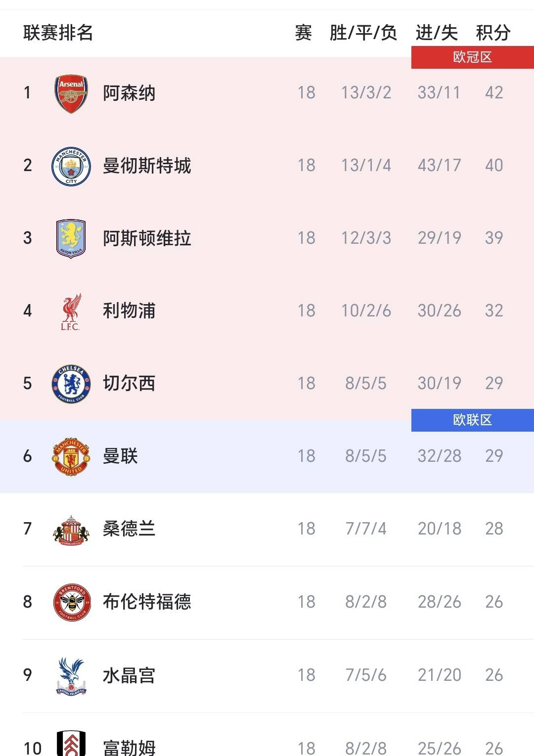The width and height of the screenshot is (534, 756).
Task: Select the 利物浦 team name
Action: point(129,311)
